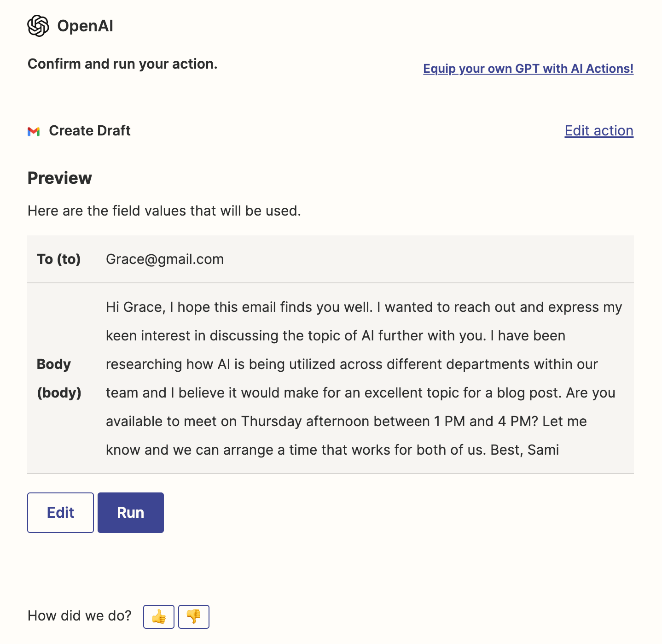This screenshot has width=662, height=644.
Task: Click the Preview heading
Action: tap(60, 178)
